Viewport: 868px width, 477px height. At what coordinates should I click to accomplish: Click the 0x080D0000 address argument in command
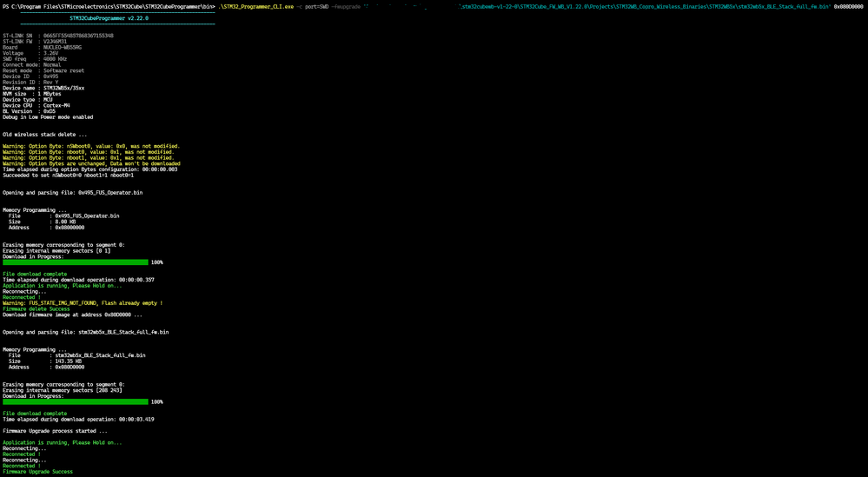click(849, 7)
